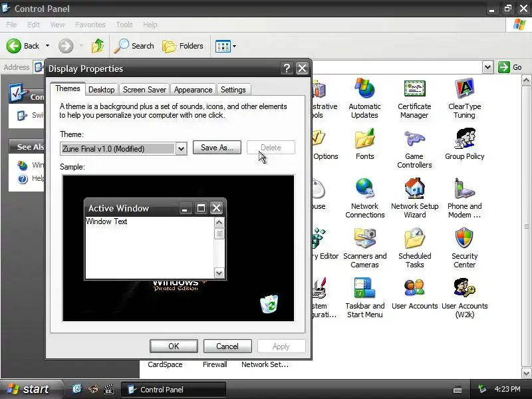This screenshot has width=532, height=399.
Task: Click the network tray icon near the clock
Action: tap(481, 389)
